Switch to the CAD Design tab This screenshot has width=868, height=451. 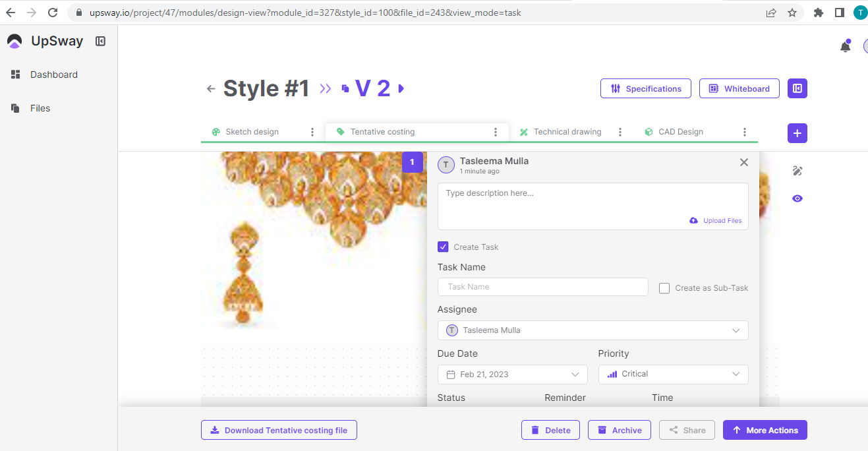pyautogui.click(x=680, y=132)
